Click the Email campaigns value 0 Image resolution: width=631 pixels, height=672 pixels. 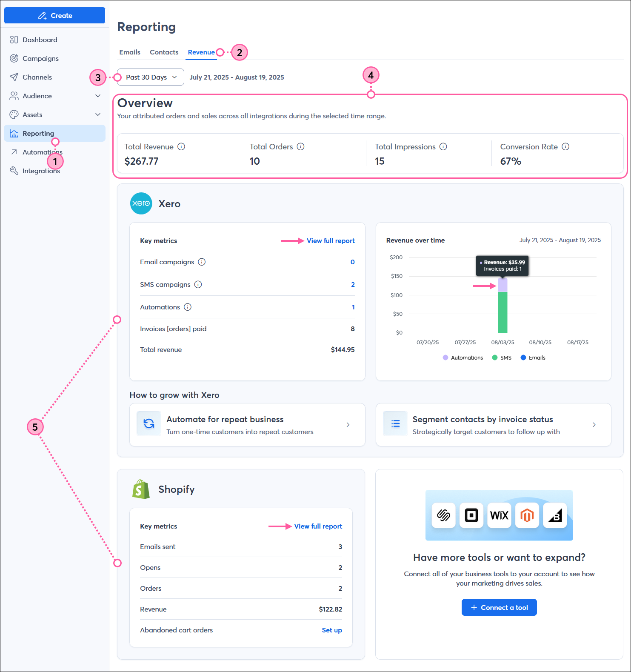tap(352, 262)
